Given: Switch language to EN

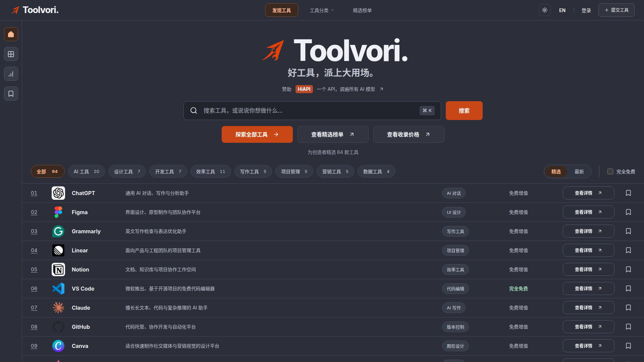Looking at the screenshot, I should [562, 10].
